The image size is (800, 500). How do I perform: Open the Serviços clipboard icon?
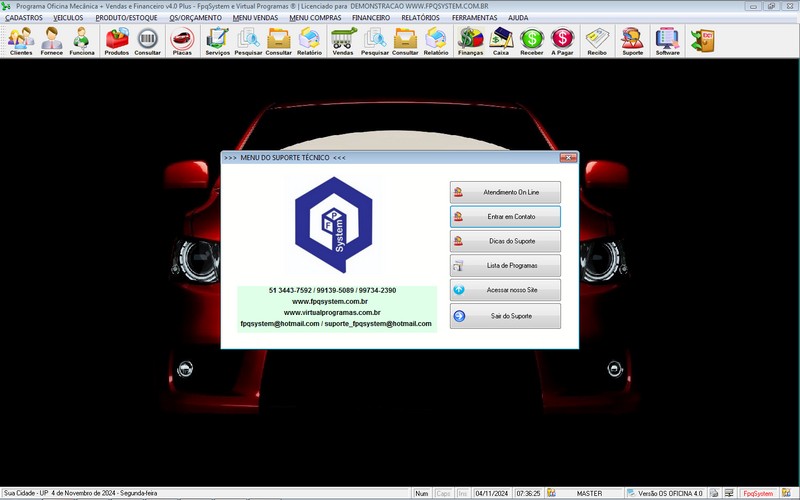point(218,41)
